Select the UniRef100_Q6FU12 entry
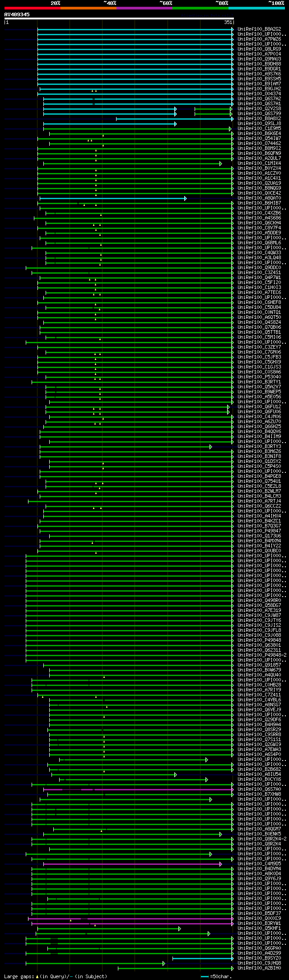The width and height of the screenshot is (289, 980). pos(259,407)
